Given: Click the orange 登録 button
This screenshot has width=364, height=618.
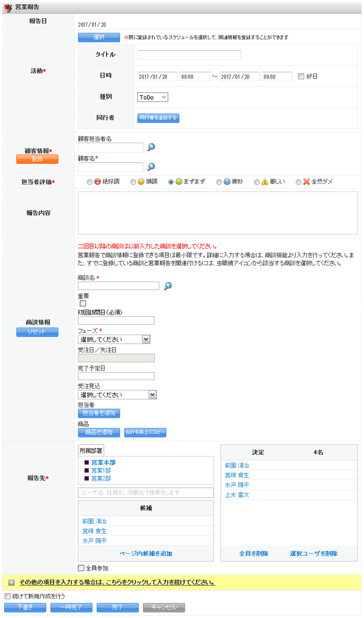Looking at the screenshot, I should pos(37,159).
